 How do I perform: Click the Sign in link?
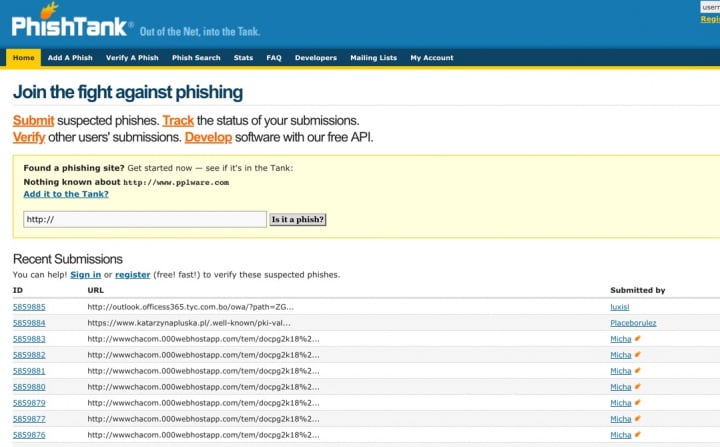[85, 275]
